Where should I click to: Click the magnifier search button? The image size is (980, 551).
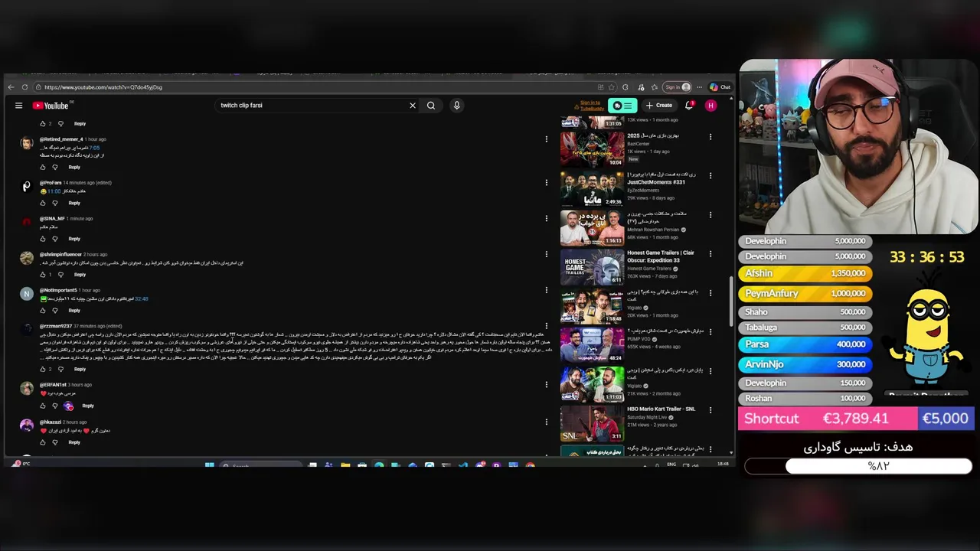point(431,106)
